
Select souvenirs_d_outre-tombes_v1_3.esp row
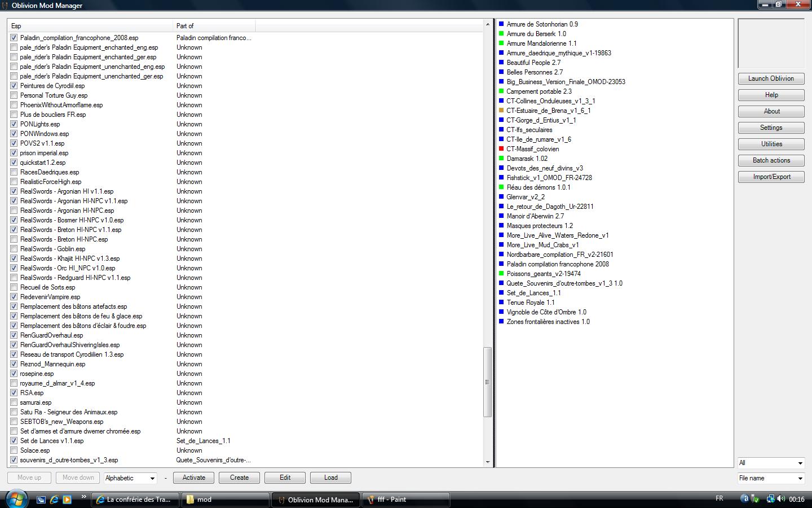(x=245, y=460)
